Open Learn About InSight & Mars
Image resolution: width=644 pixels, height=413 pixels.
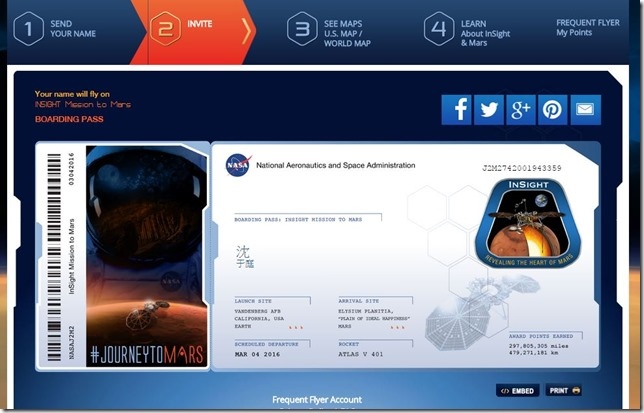(485, 33)
